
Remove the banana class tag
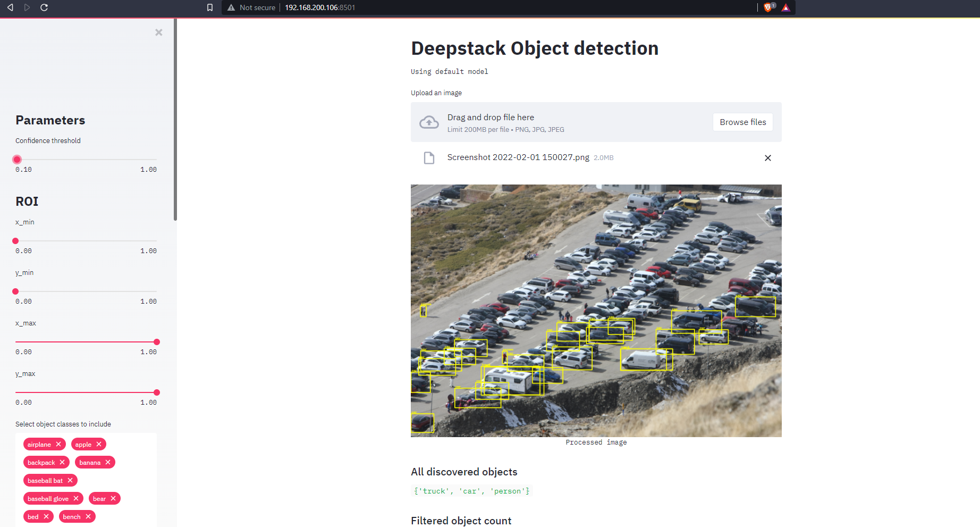(x=108, y=462)
